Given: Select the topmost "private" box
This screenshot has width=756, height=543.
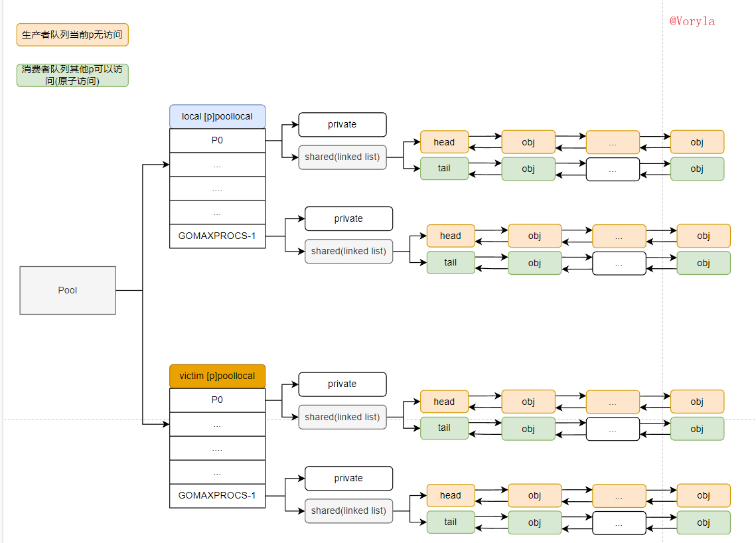Looking at the screenshot, I should pos(342,124).
